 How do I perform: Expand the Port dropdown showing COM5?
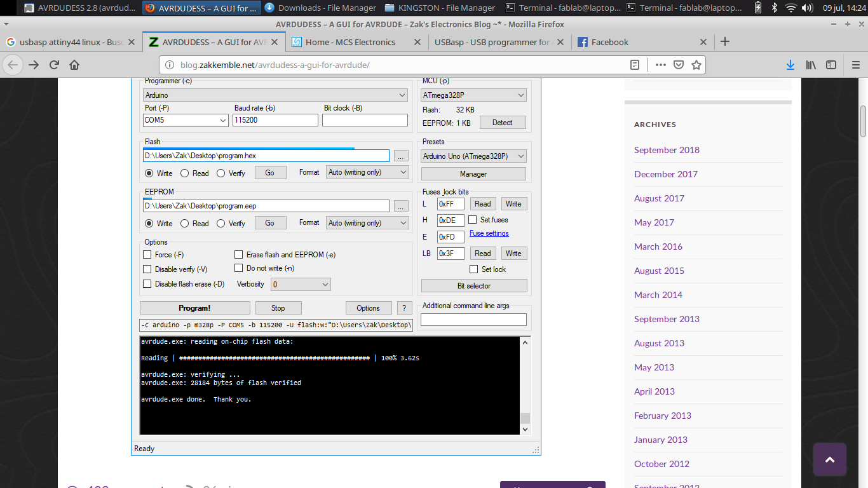[x=186, y=120]
